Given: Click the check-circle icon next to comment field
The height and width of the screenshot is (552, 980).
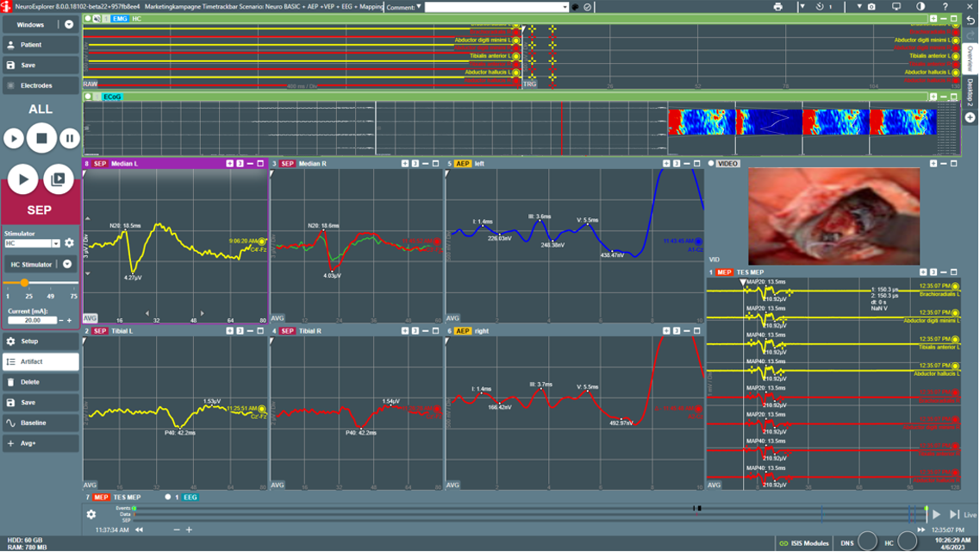Looking at the screenshot, I should [x=588, y=8].
